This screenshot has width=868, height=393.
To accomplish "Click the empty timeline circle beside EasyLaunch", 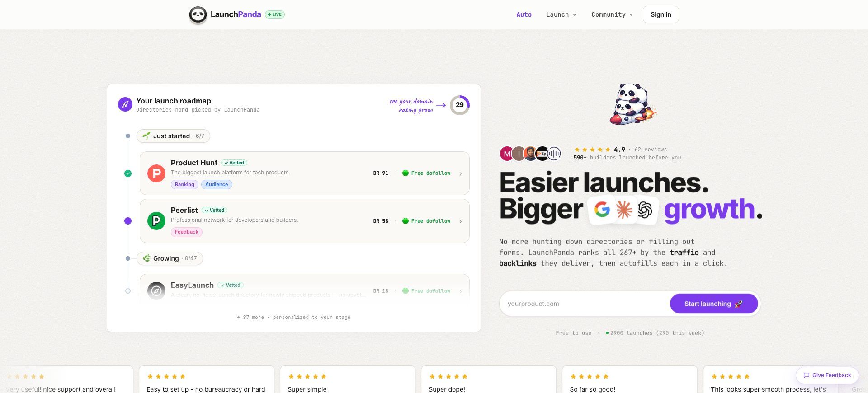I will [128, 291].
